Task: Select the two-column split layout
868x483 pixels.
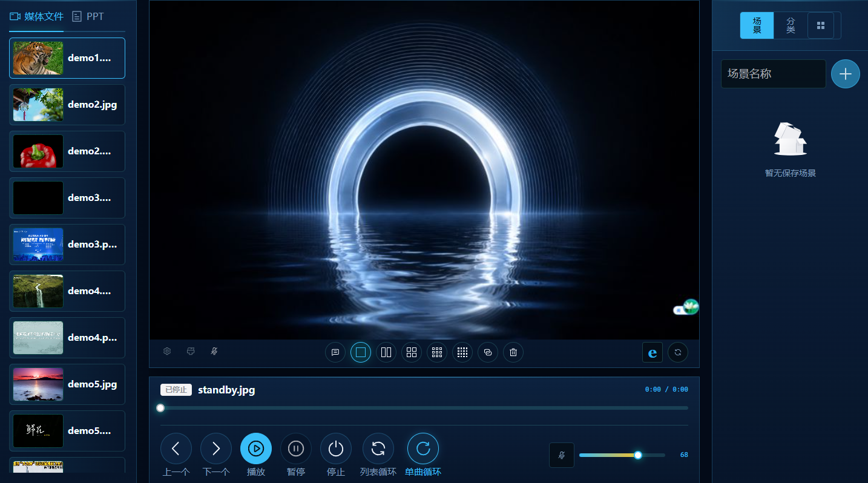Action: click(x=386, y=352)
